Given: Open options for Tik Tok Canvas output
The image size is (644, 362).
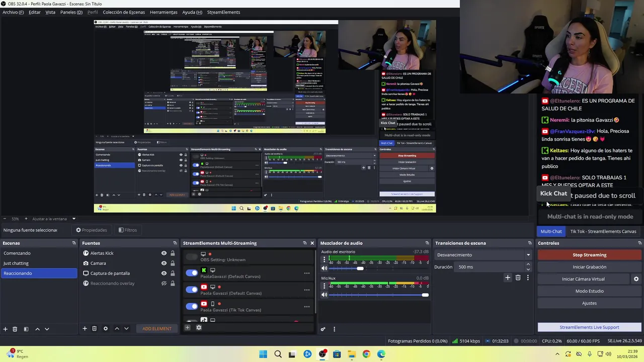Looking at the screenshot, I should [x=306, y=306].
